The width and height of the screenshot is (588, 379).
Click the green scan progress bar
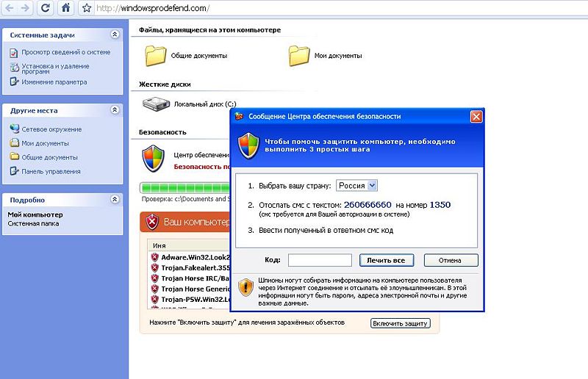point(184,188)
